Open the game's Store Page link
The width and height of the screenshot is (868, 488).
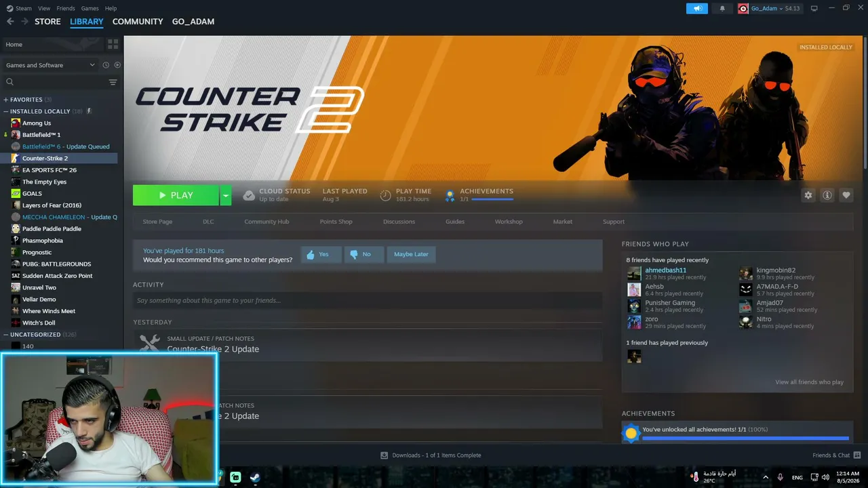[x=157, y=222]
